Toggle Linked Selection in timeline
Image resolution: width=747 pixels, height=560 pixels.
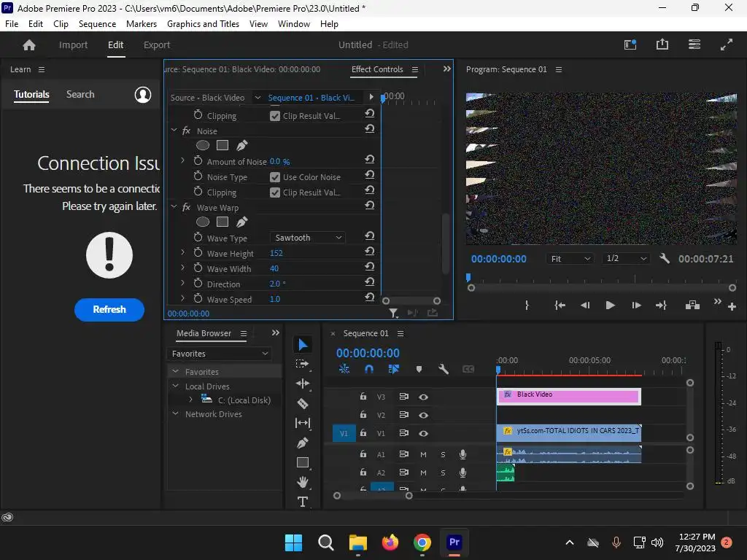[x=393, y=369]
